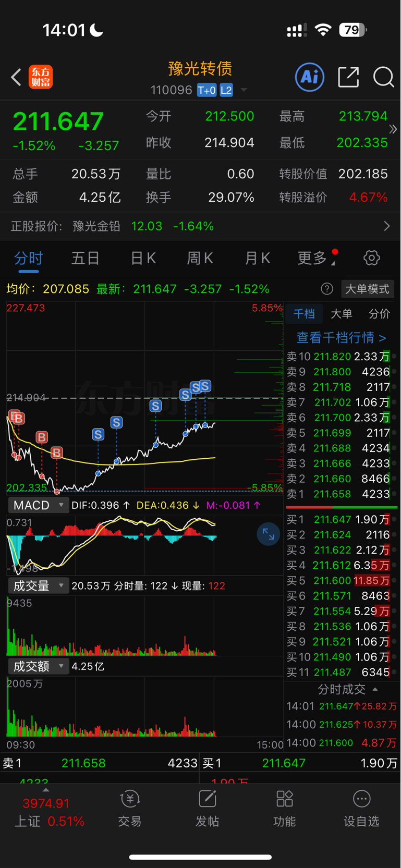The height and width of the screenshot is (868, 401).
Task: Select the 分价 tab
Action: pyautogui.click(x=379, y=313)
